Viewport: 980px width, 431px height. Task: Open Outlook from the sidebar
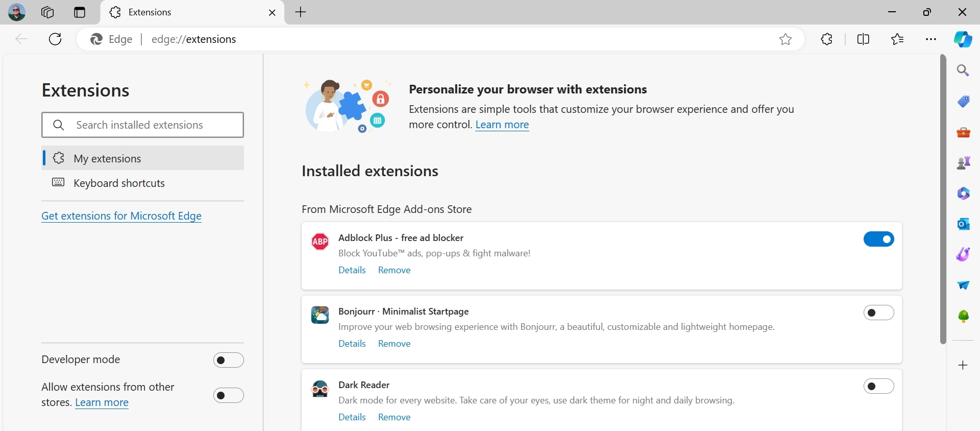tap(963, 224)
